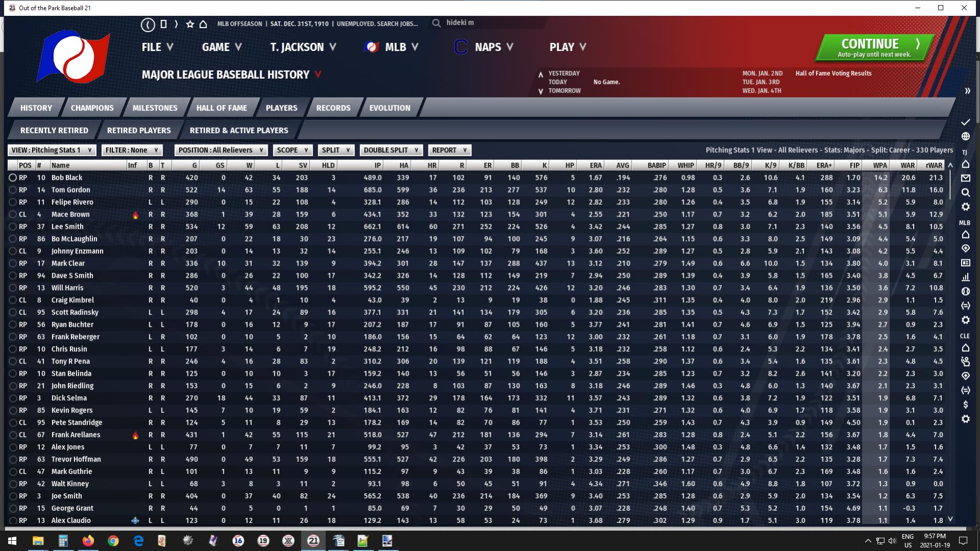Click the bookmark star icon

click(190, 24)
